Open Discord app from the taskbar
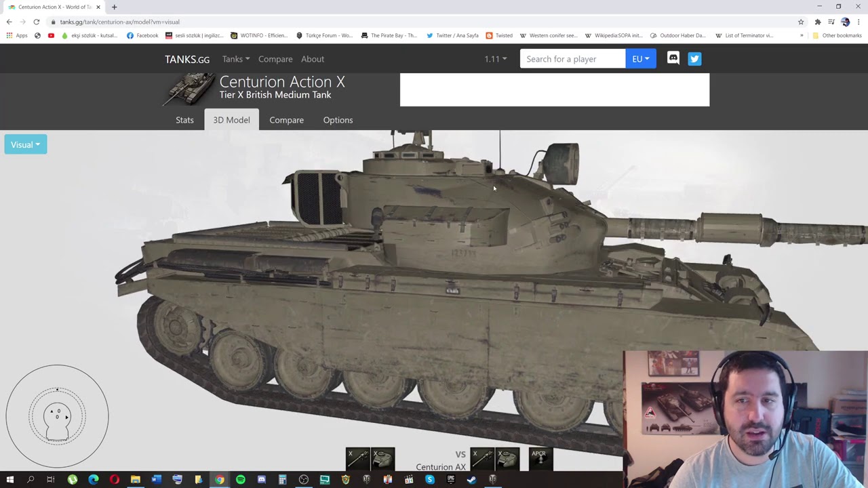The width and height of the screenshot is (868, 488). click(x=261, y=480)
